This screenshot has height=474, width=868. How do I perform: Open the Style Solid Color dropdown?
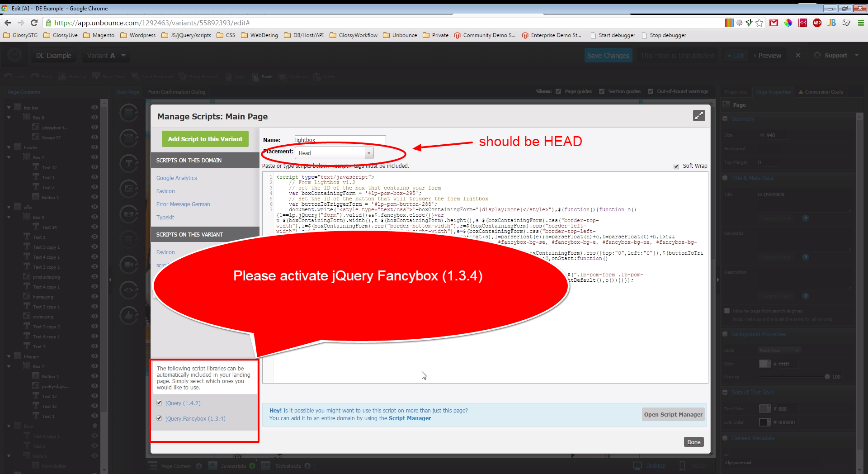(780, 351)
